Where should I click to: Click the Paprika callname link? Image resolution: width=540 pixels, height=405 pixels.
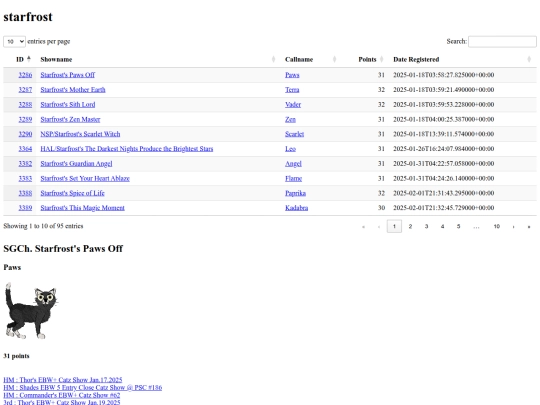click(295, 193)
